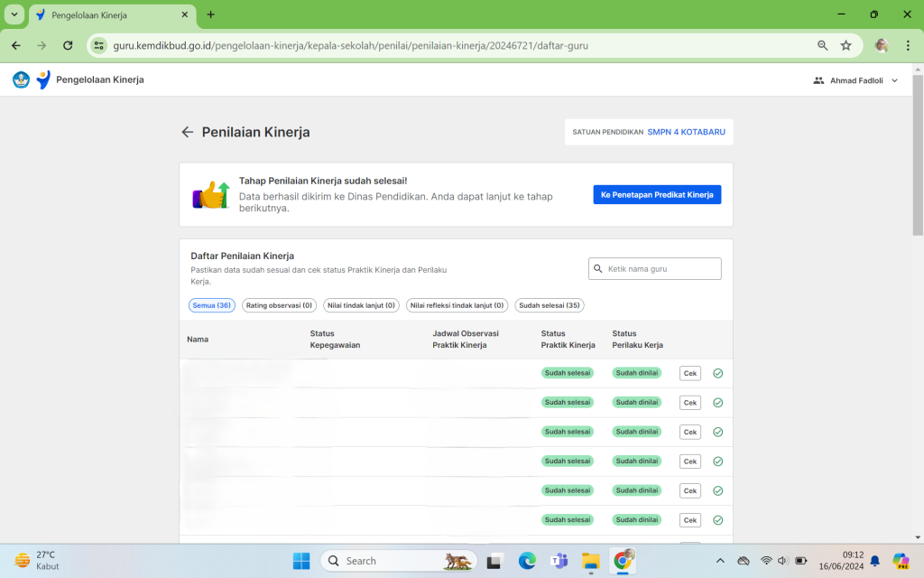Viewport: 924px width, 578px height.
Task: Select the Rating observasi (0) filter chip
Action: (x=279, y=305)
